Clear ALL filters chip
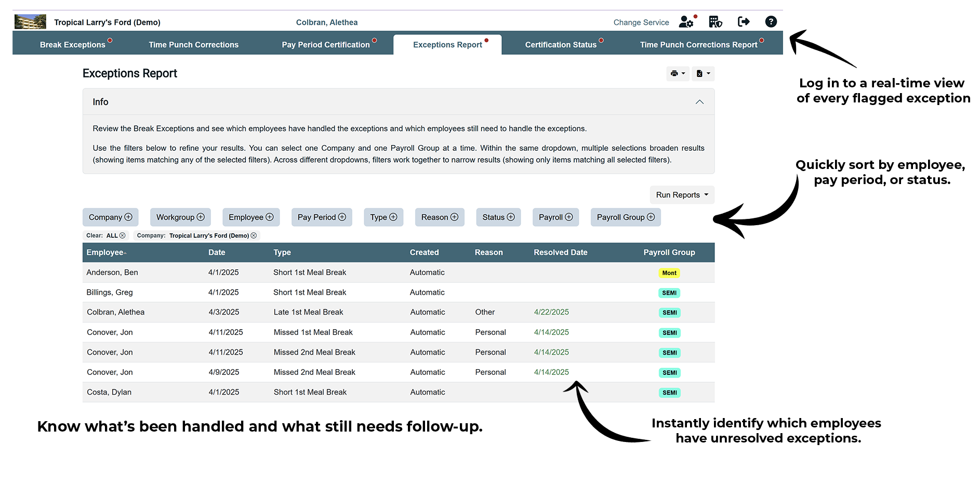Image resolution: width=980 pixels, height=495 pixels. 122,236
